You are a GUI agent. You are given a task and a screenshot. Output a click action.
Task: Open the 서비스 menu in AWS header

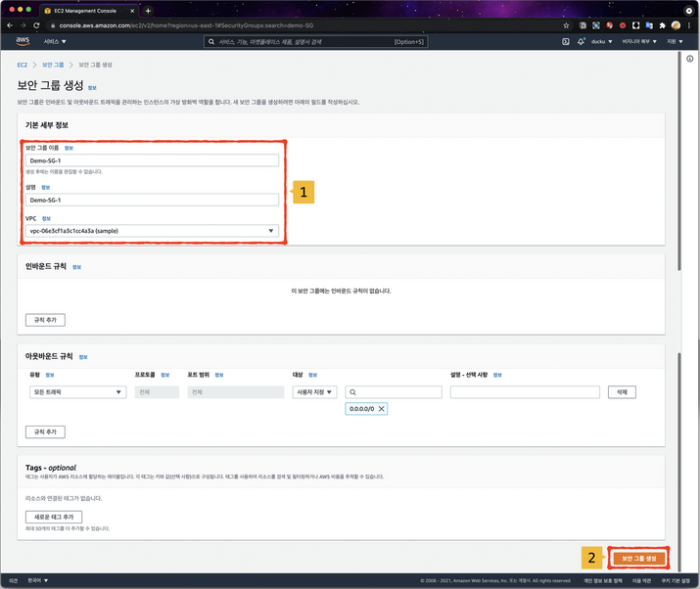click(x=54, y=42)
